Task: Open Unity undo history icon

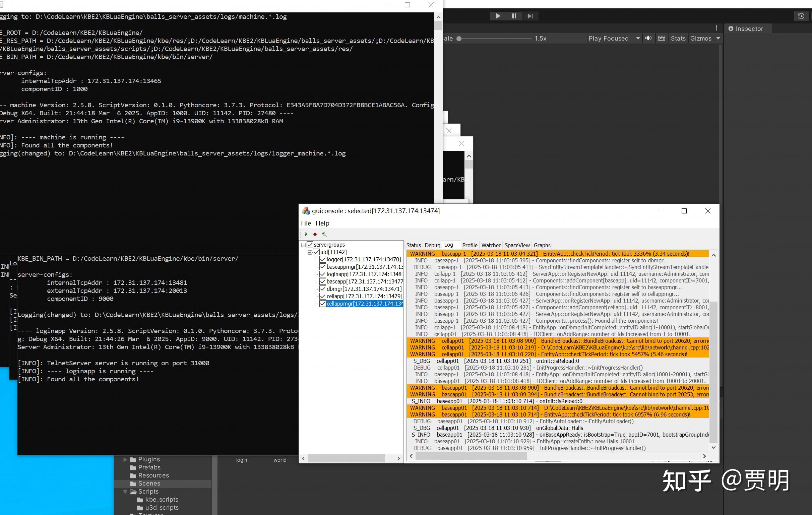Action: 801,16
